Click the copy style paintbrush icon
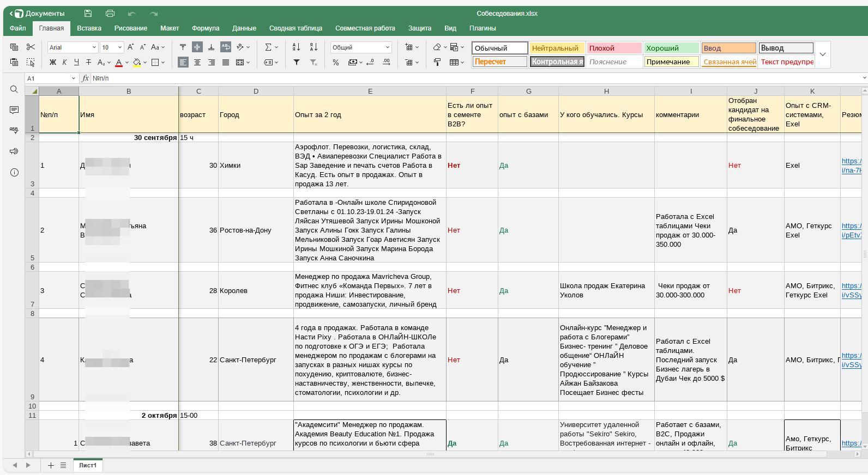 pyautogui.click(x=437, y=63)
